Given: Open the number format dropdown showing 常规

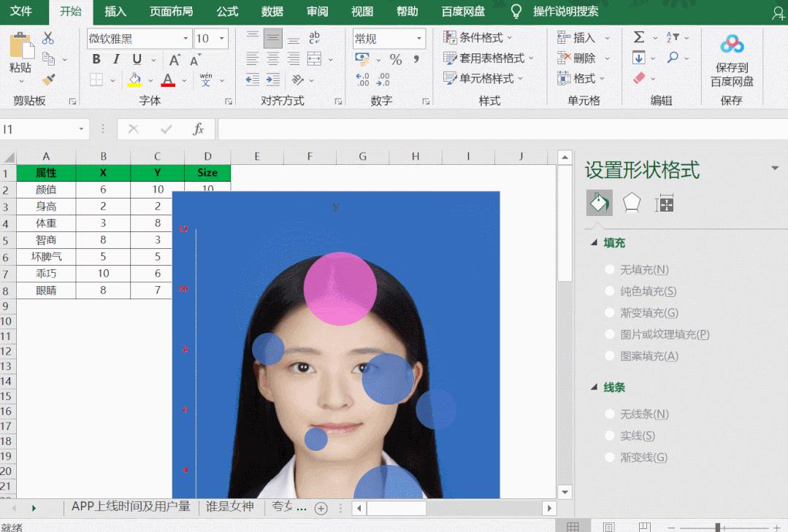Looking at the screenshot, I should coord(418,38).
